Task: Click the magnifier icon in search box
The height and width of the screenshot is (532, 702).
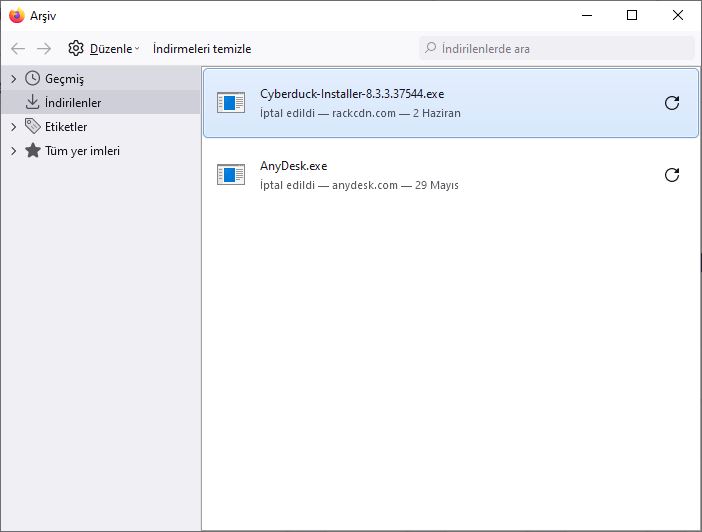Action: pos(431,47)
